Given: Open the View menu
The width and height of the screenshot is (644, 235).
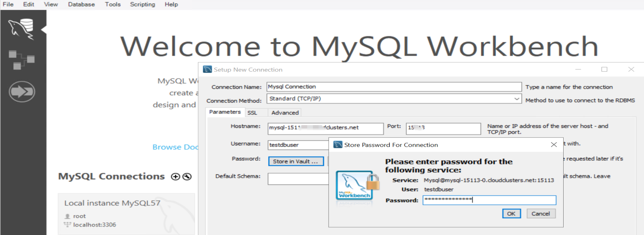Looking at the screenshot, I should click(51, 4).
